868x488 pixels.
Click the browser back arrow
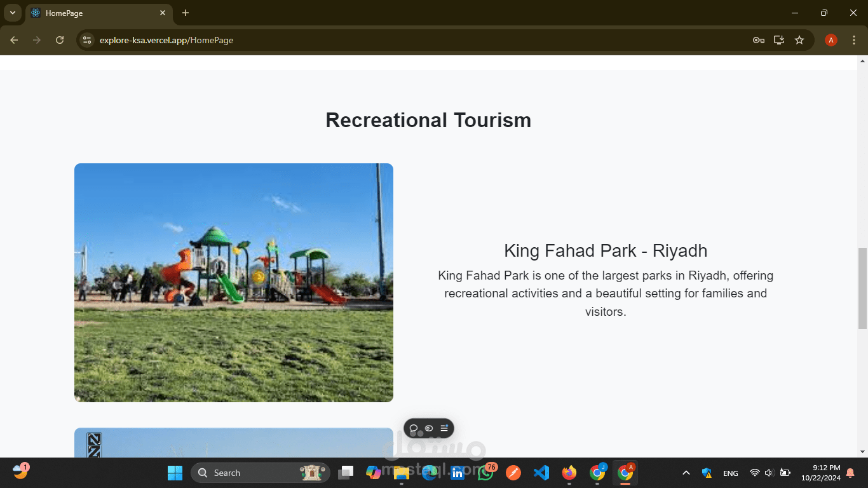(x=14, y=40)
